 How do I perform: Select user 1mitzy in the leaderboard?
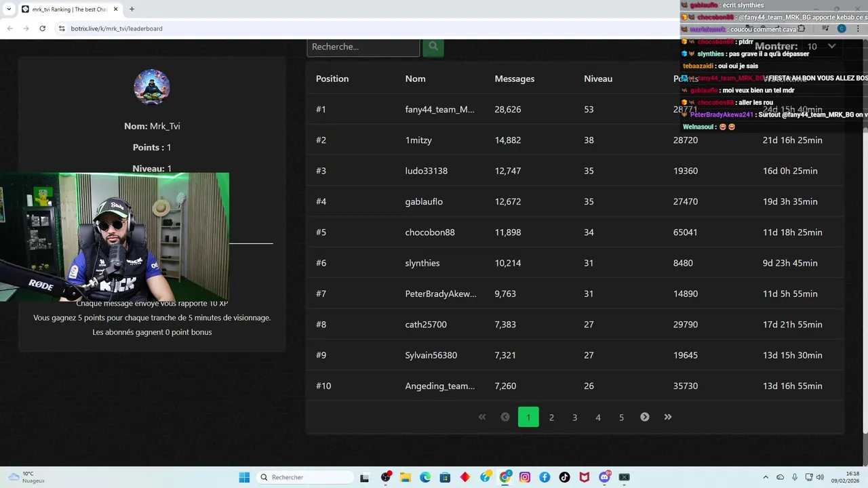pyautogui.click(x=418, y=140)
